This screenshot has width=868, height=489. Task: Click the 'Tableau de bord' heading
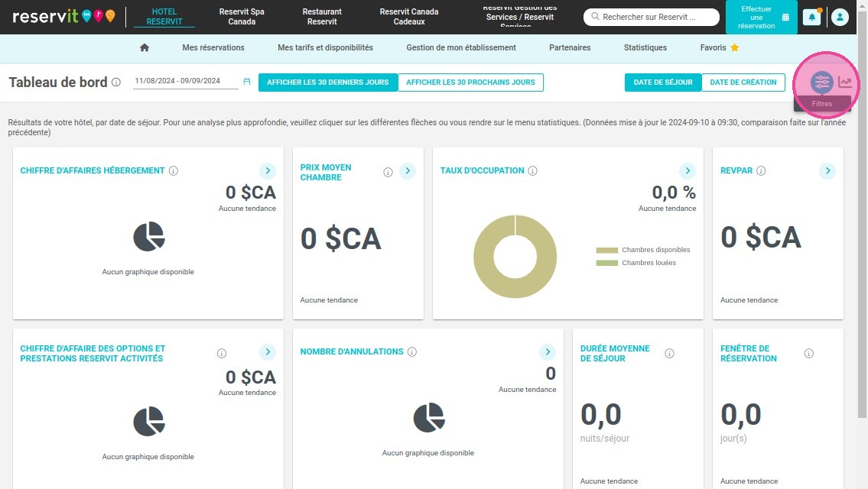point(58,83)
